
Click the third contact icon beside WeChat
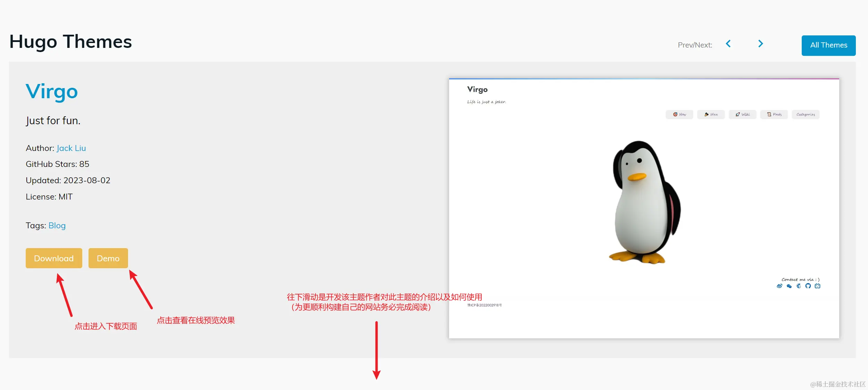pos(799,286)
